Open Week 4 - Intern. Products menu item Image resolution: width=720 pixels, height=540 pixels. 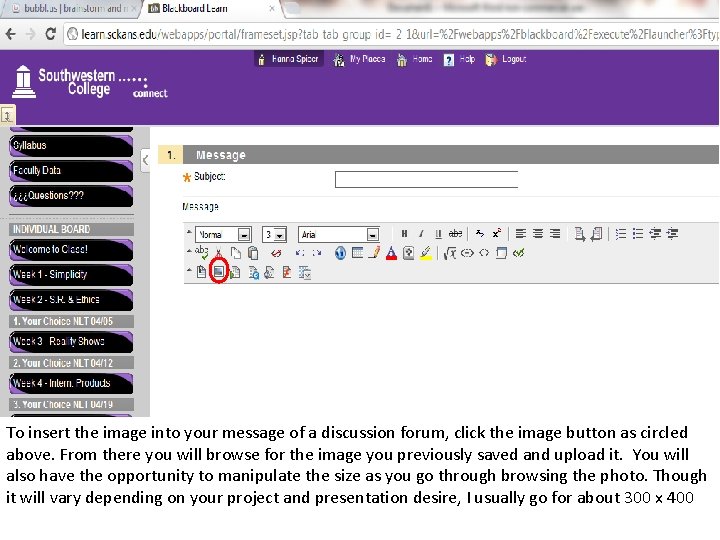[71, 383]
